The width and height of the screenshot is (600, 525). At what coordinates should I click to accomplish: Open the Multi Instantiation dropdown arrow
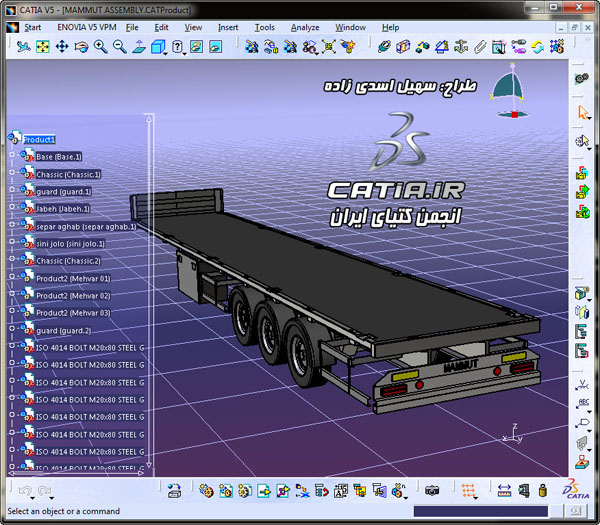click(406, 498)
